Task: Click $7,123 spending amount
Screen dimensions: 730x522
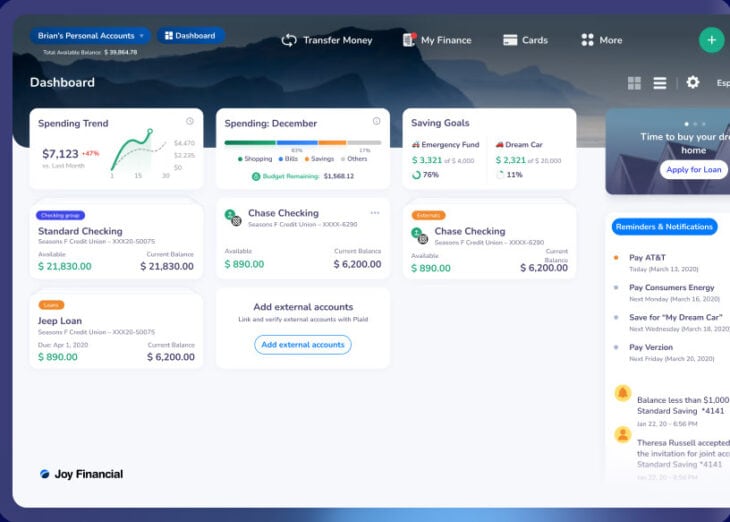Action: 61,154
